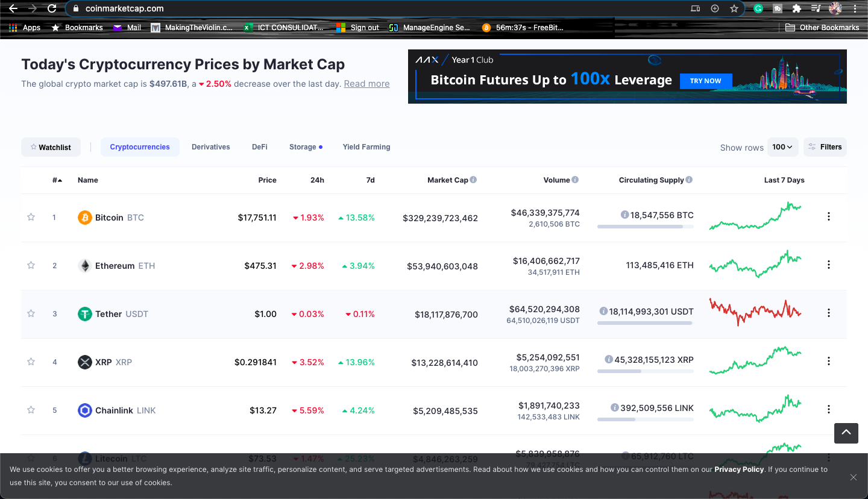The height and width of the screenshot is (499, 868).
Task: Open the Filters button
Action: [825, 147]
